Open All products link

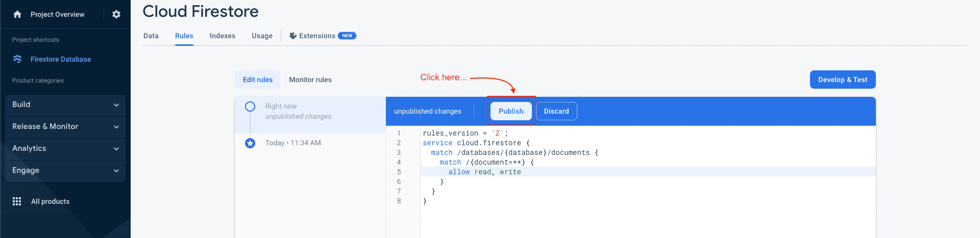tap(51, 201)
